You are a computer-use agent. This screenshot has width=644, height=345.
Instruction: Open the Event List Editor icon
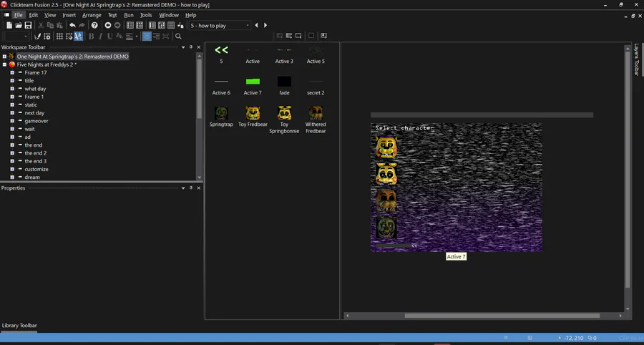coord(162,26)
